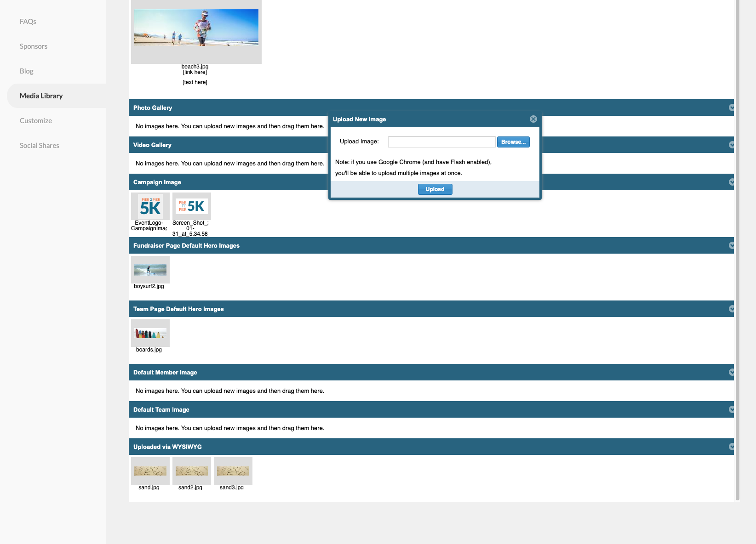Collapse Team Page Default Hero Images arrow

[731, 309]
